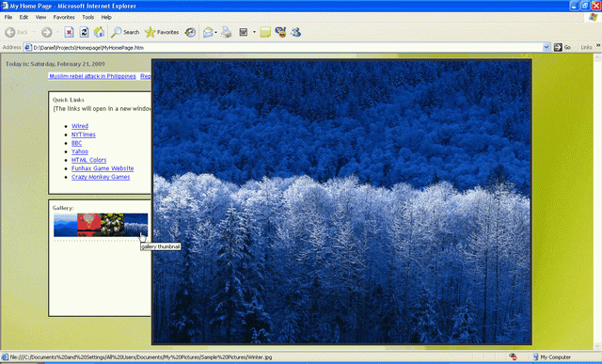Refresh the page with the Refresh icon
602x364 pixels.
(x=84, y=32)
